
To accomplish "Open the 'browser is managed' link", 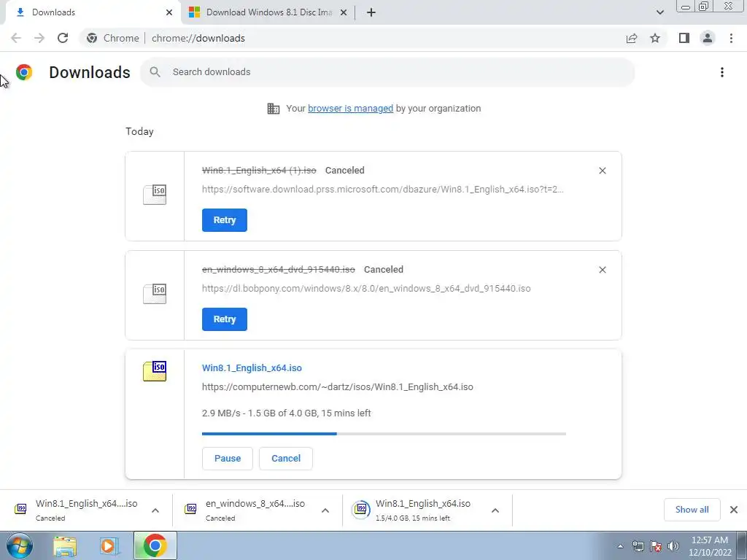I will tap(351, 109).
